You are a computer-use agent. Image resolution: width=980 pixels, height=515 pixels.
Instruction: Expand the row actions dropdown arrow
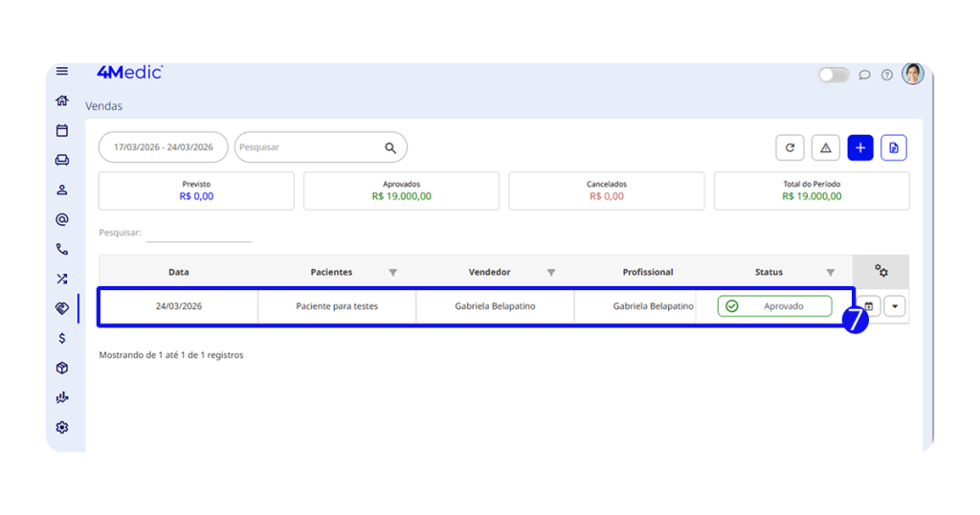coord(894,306)
